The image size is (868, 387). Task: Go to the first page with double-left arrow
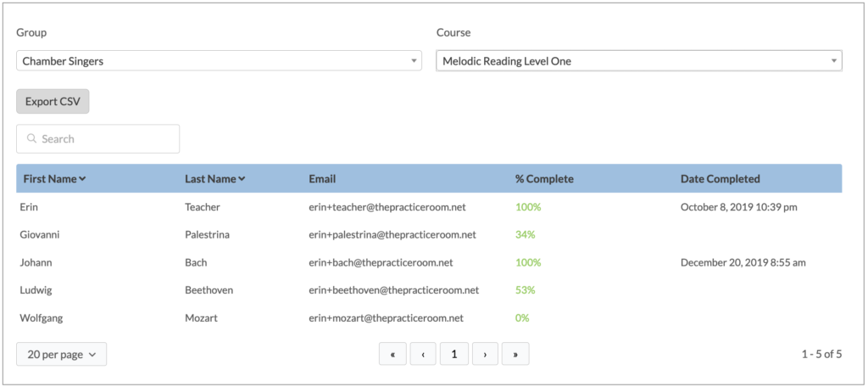point(392,355)
